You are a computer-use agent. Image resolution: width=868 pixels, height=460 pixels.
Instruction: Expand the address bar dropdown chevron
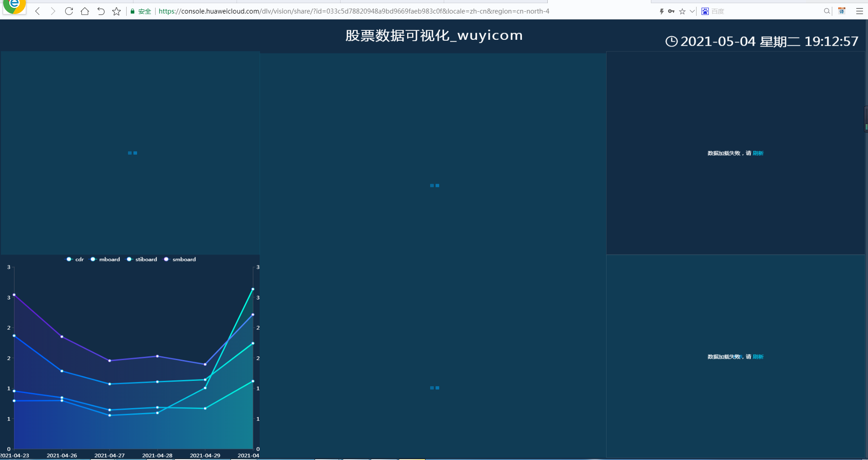[x=692, y=11]
